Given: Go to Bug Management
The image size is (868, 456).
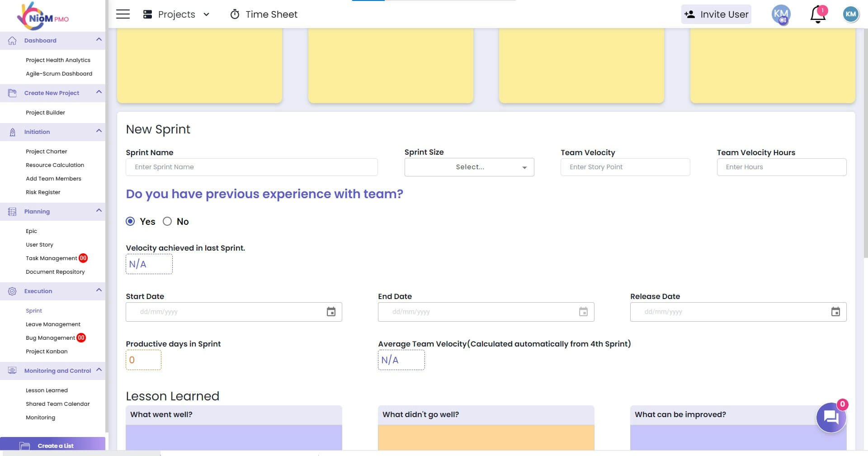Looking at the screenshot, I should click(x=50, y=338).
